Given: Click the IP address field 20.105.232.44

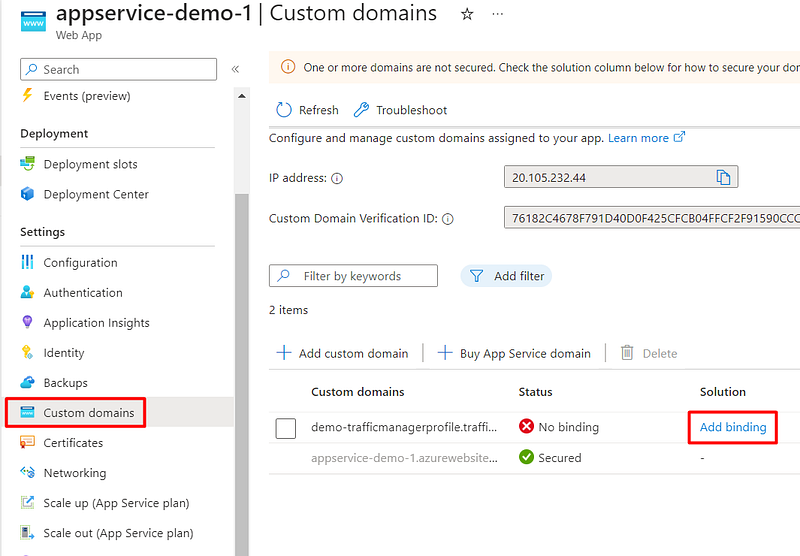Looking at the screenshot, I should click(621, 177).
